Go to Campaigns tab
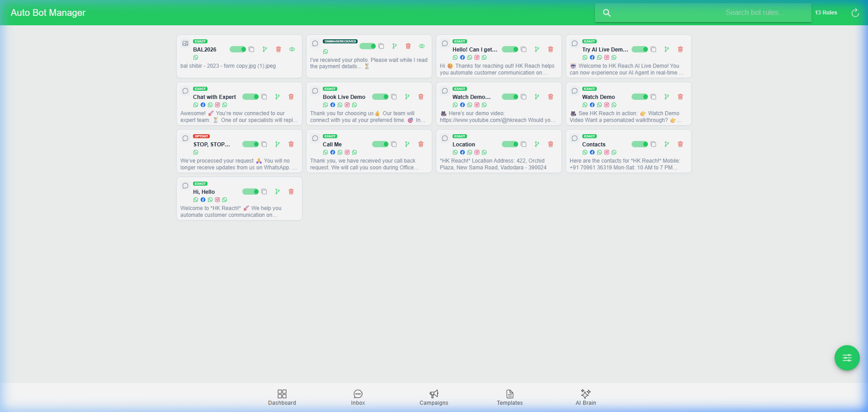868x412 pixels. click(x=434, y=398)
